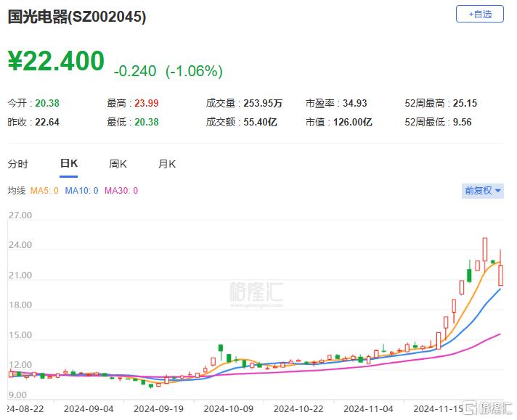Click the 18.00 price axis label
Screen dimensions: 517x420
point(20,305)
